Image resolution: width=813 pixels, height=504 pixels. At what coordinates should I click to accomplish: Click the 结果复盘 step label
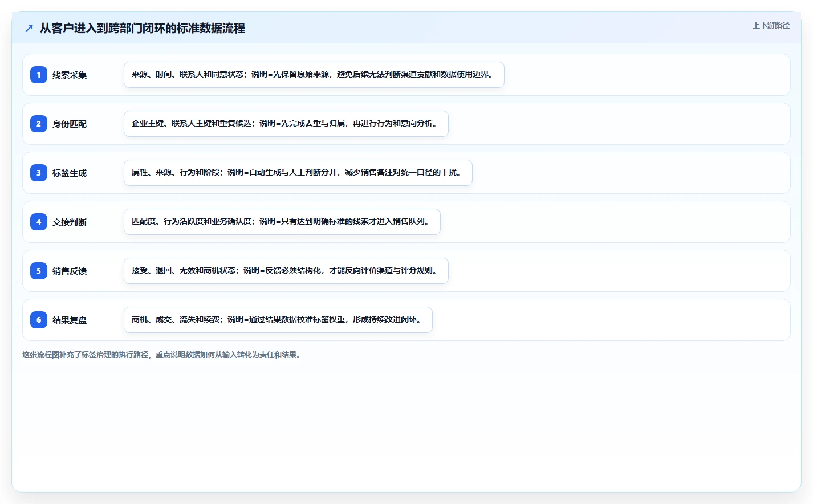click(x=70, y=320)
